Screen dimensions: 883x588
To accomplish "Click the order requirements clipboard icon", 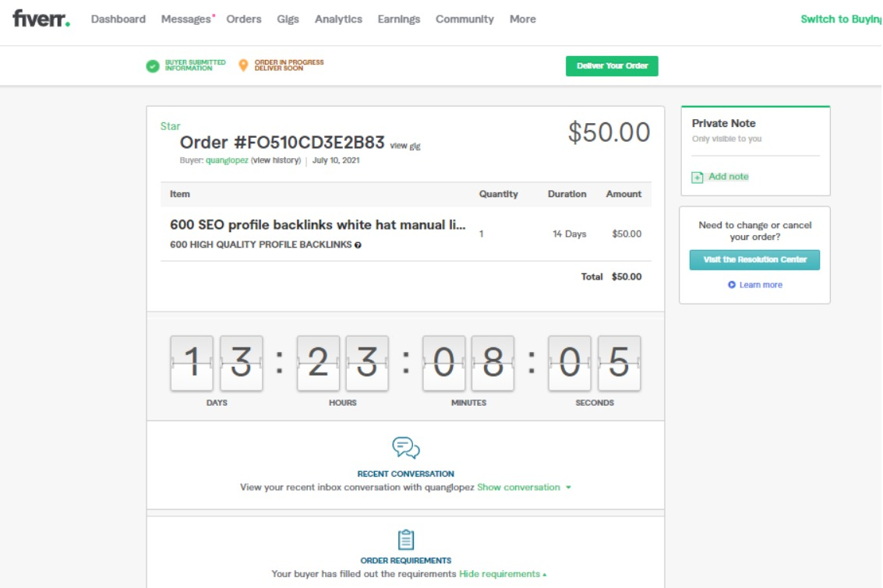I will click(405, 540).
